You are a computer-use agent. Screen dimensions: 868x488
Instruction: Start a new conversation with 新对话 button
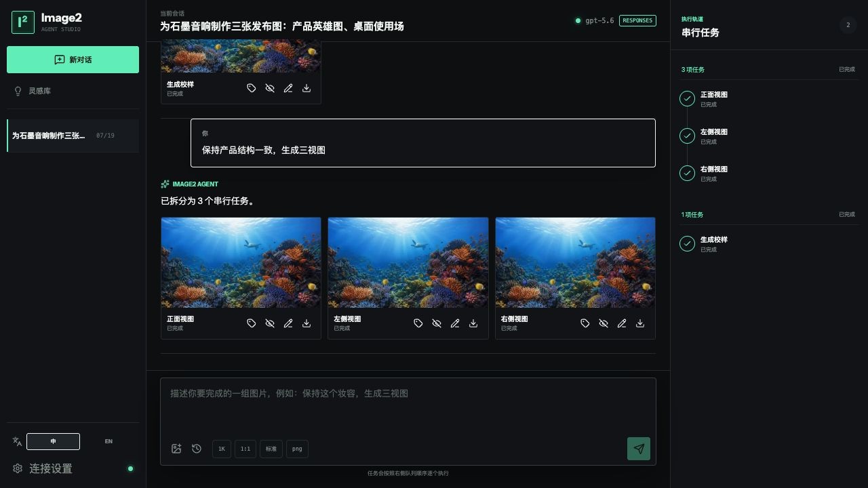tap(73, 60)
